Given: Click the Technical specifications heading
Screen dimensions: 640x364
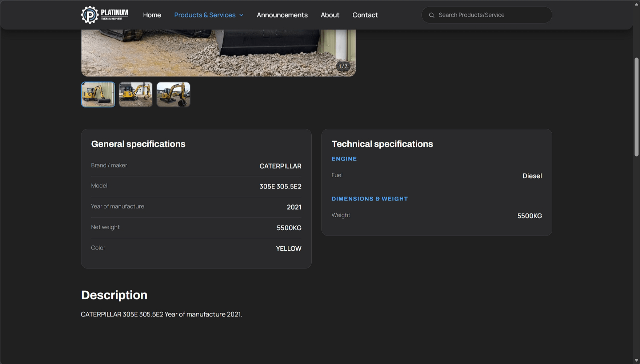Looking at the screenshot, I should pyautogui.click(x=382, y=144).
